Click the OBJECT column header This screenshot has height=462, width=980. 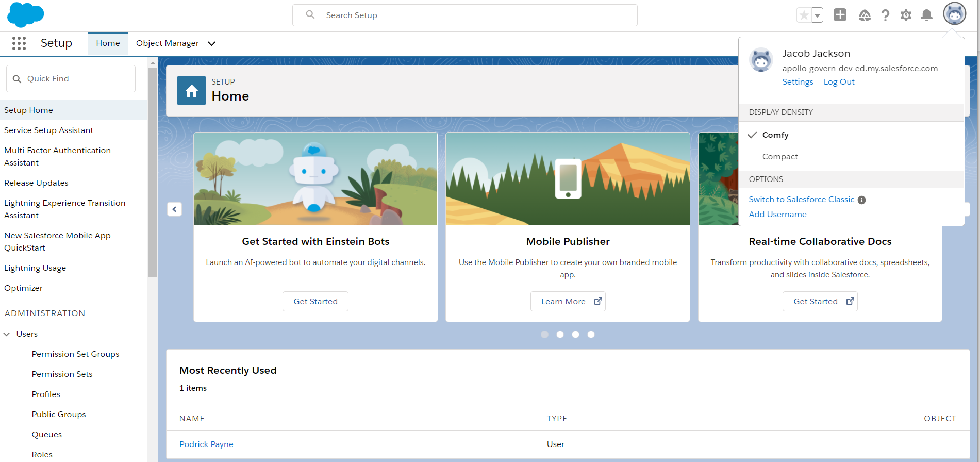[940, 419]
